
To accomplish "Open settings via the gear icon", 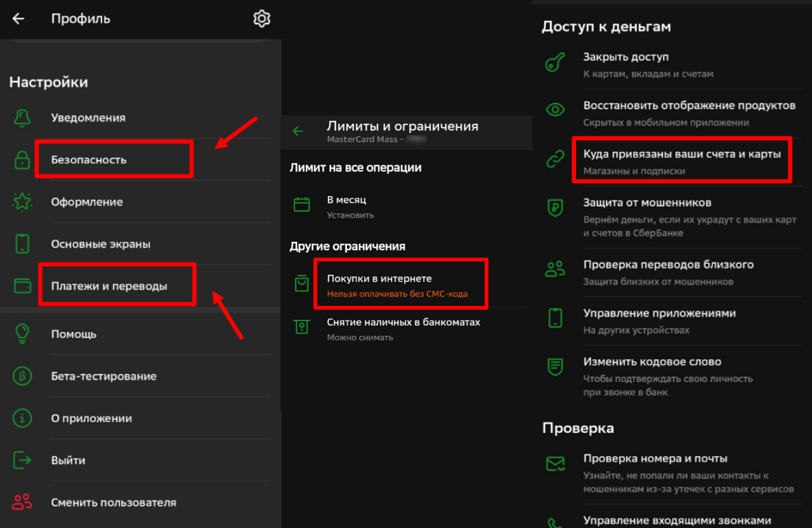I will [x=261, y=18].
